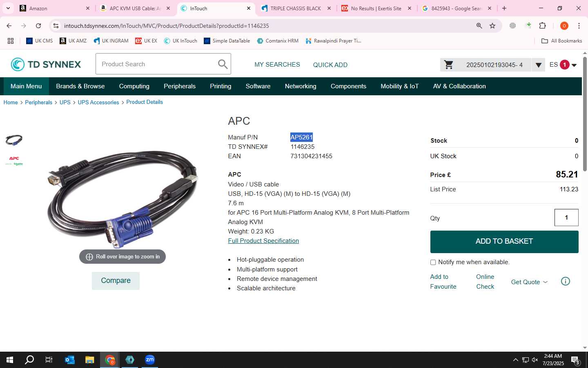This screenshot has width=588, height=368.
Task: Click the Windows Start button
Action: (x=10, y=360)
